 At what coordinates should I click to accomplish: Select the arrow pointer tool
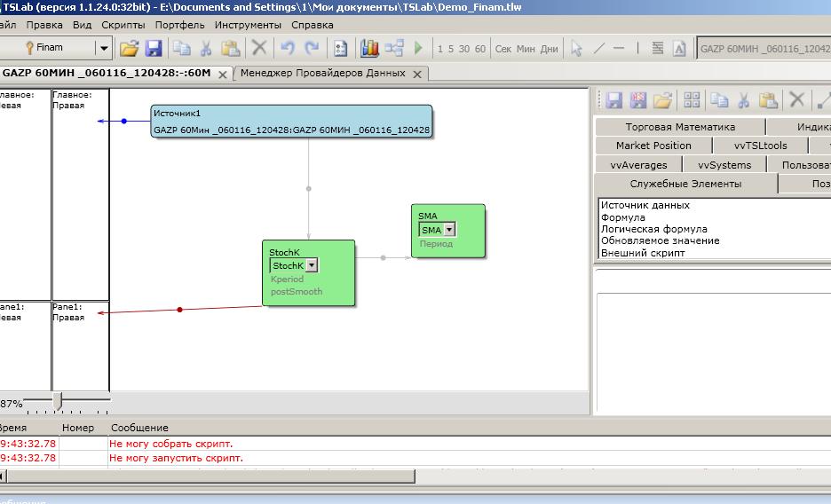coord(576,49)
